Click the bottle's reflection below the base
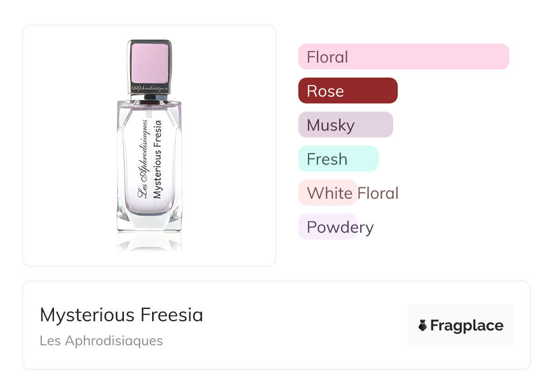Viewport: 553px width, 392px height. pos(149,242)
